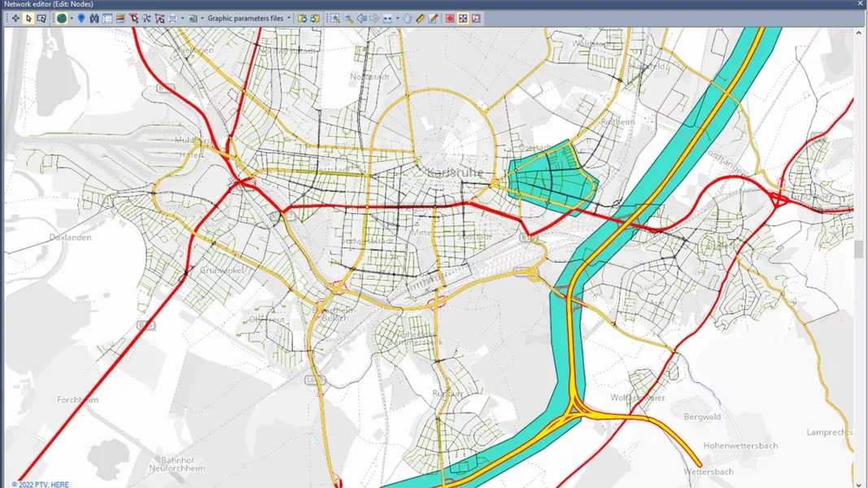Image resolution: width=868 pixels, height=488 pixels.
Task: Click the binoculars find icon
Action: pyautogui.click(x=94, y=18)
